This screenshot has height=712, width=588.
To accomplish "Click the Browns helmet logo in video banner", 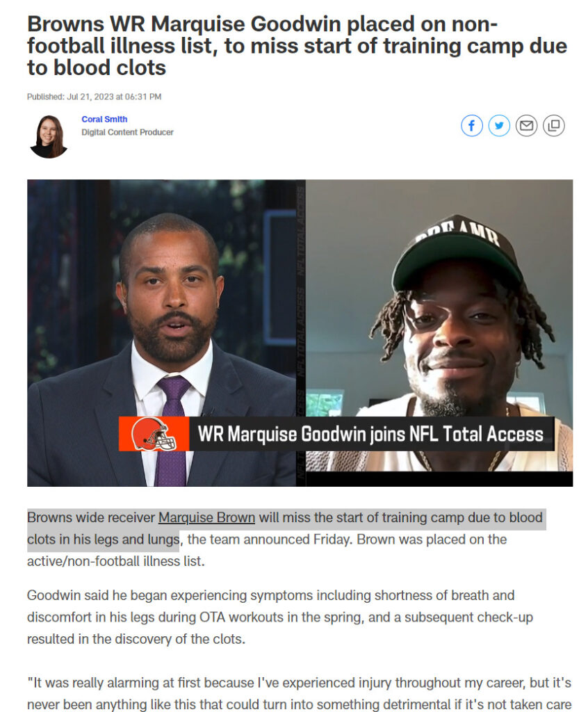I will tap(154, 434).
